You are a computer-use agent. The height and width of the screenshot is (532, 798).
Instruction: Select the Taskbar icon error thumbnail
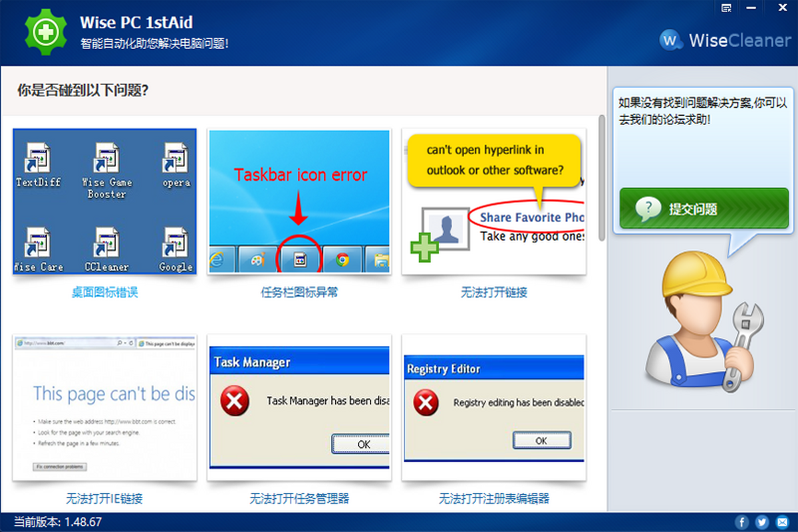[299, 201]
